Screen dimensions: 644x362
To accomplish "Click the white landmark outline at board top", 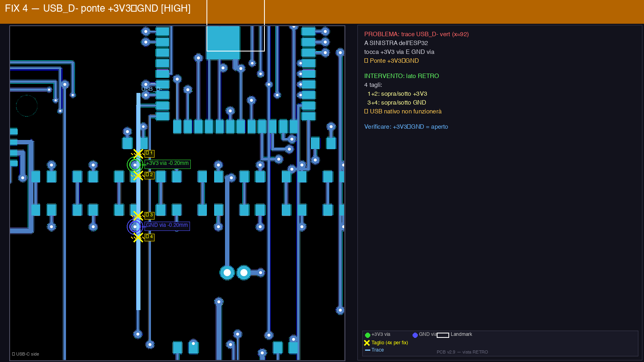I will (235, 51).
